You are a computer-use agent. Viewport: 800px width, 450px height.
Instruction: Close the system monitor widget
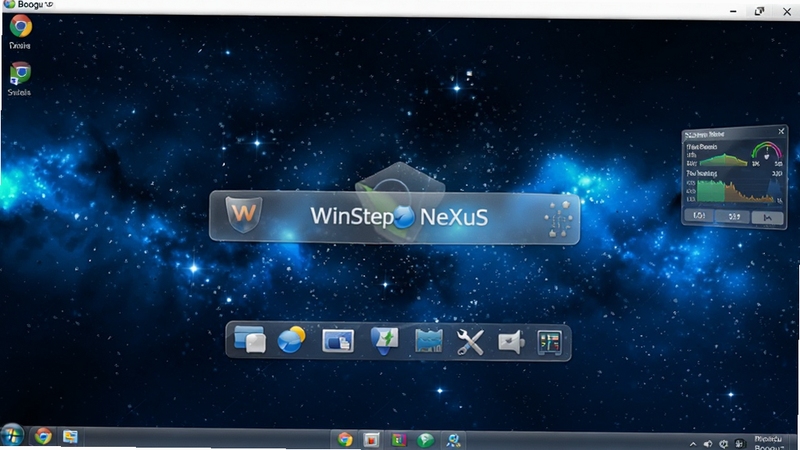(781, 132)
